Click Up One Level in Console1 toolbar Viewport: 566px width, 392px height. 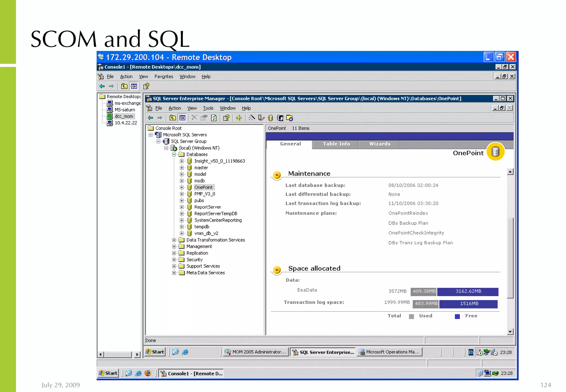coord(124,86)
